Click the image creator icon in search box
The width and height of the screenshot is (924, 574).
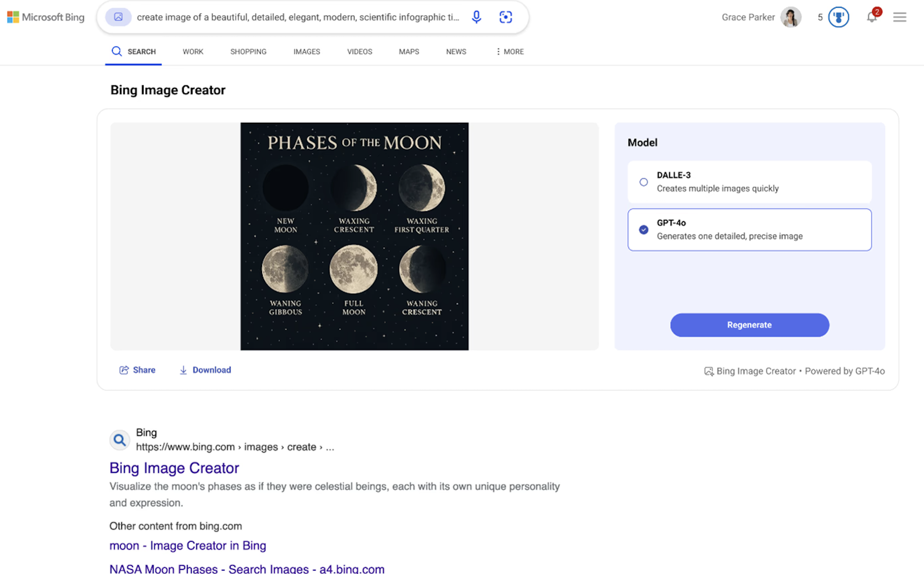coord(118,17)
